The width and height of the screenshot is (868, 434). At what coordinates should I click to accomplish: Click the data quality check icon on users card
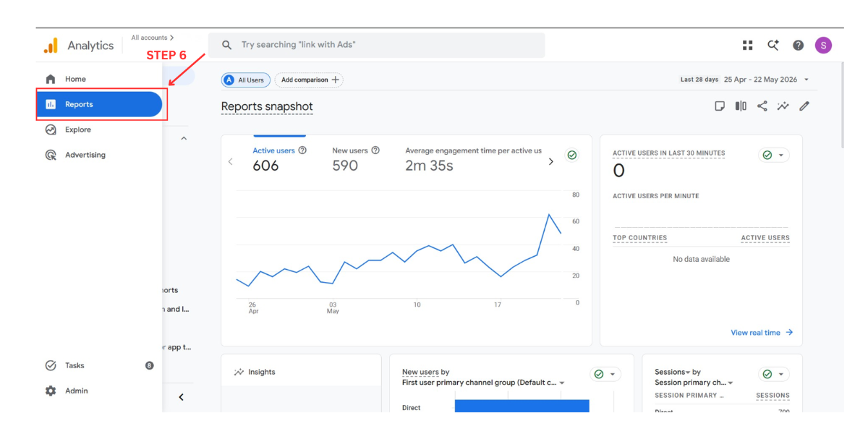pos(572,155)
